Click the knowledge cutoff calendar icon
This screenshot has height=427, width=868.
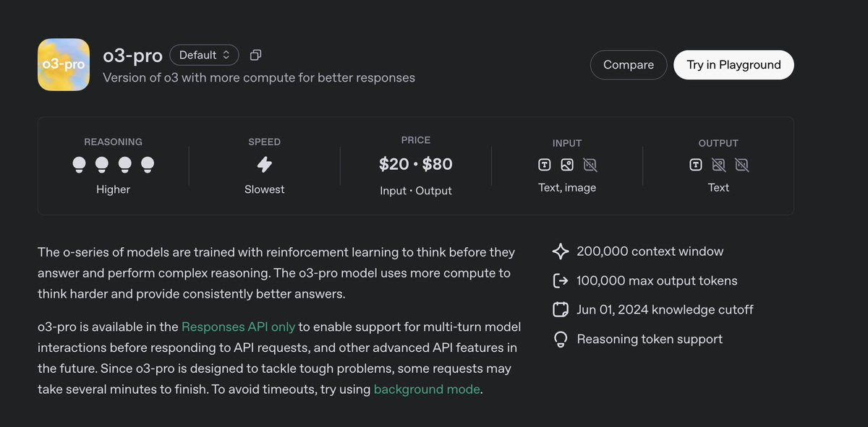point(561,310)
